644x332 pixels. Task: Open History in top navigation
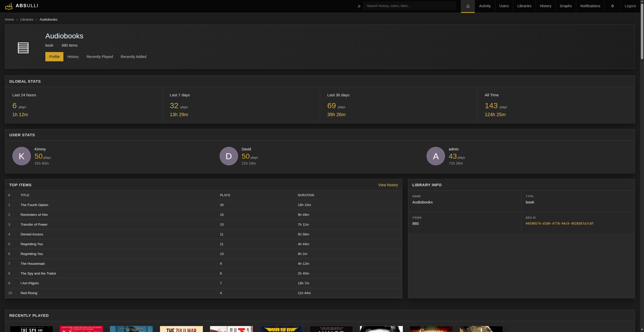(x=546, y=6)
